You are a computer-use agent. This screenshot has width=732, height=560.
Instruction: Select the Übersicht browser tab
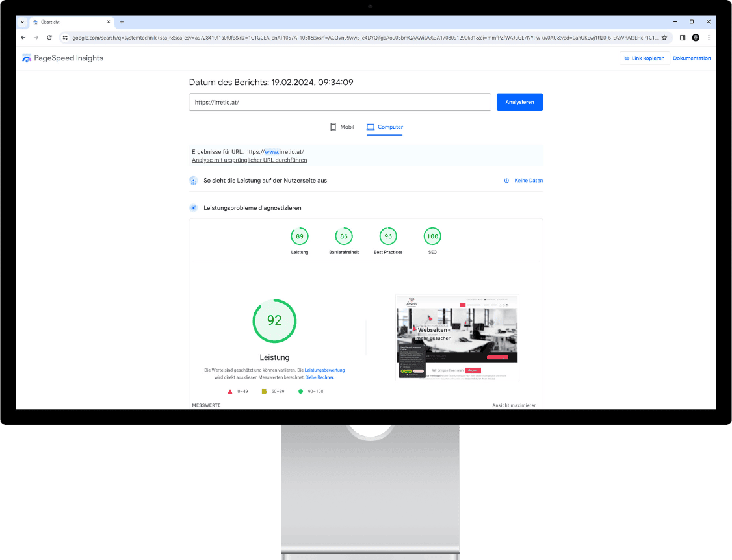(x=72, y=22)
